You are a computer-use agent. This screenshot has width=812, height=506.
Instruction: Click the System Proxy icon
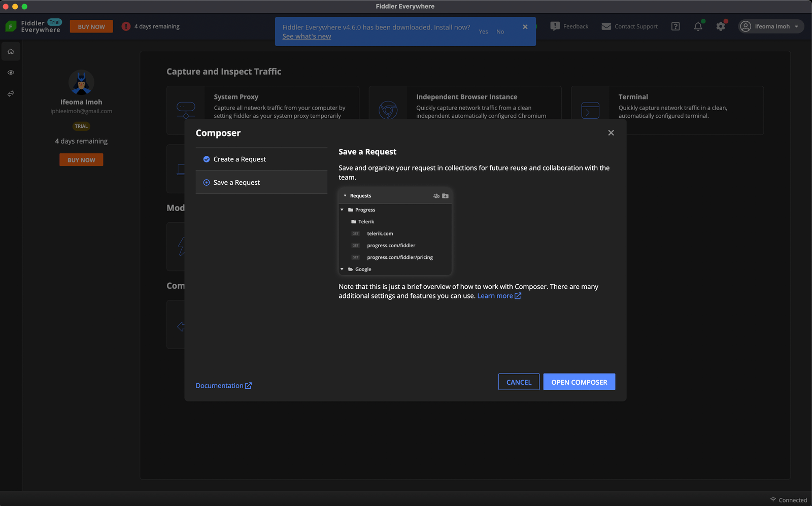pos(186,110)
